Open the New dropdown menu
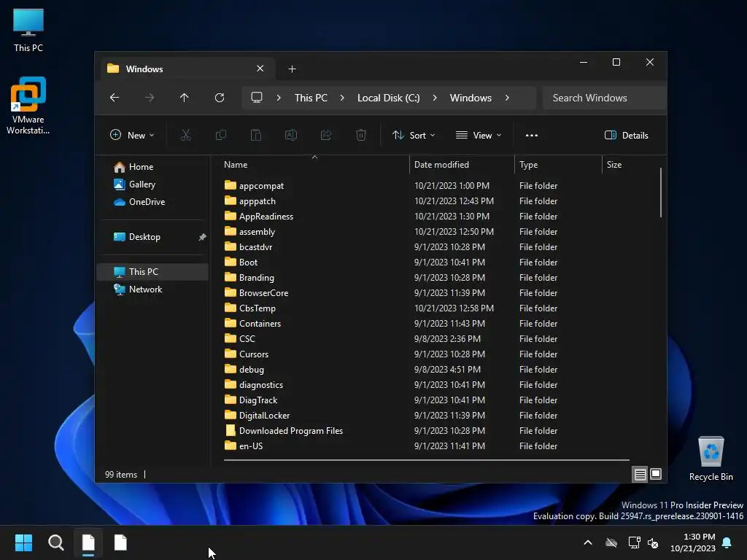Screen dimensions: 747x560 pos(132,135)
